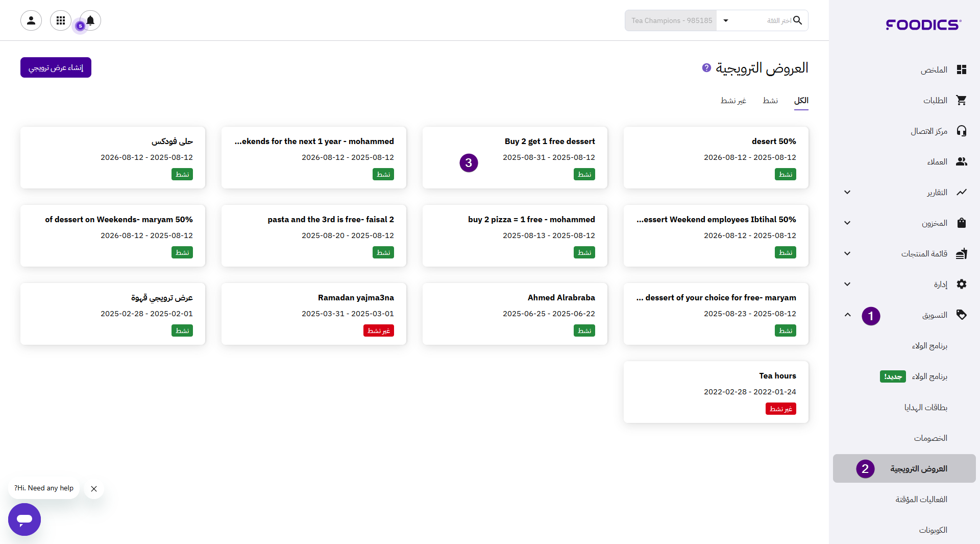Open the branch selector dropdown arrow
The width and height of the screenshot is (980, 544).
tap(726, 20)
